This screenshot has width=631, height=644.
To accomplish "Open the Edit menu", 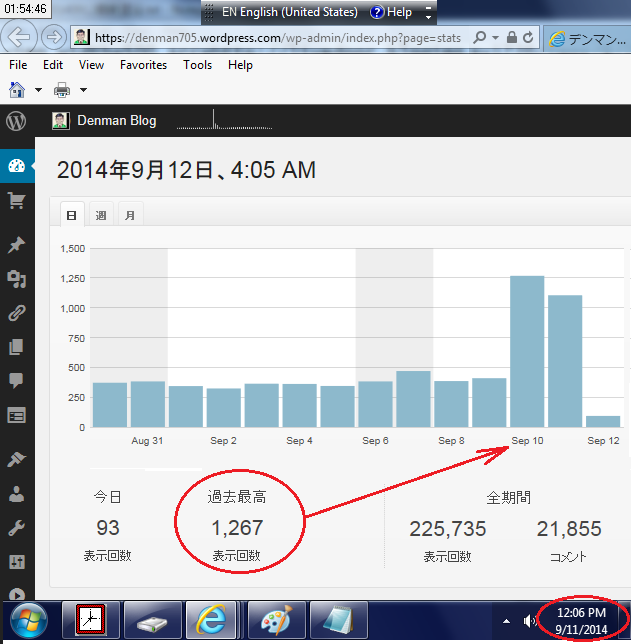I will pyautogui.click(x=53, y=65).
